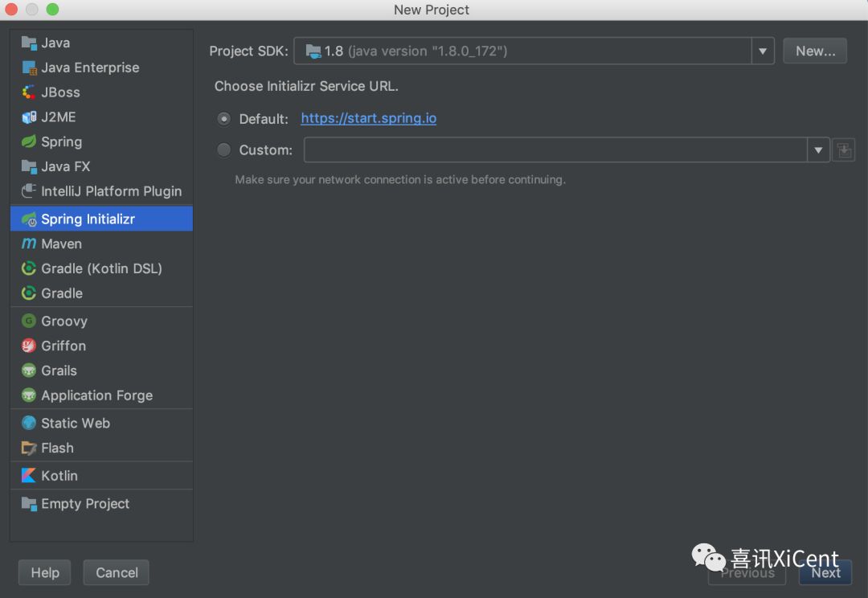Click the Static Web globe icon
Screen dimensions: 868x598
(29, 423)
